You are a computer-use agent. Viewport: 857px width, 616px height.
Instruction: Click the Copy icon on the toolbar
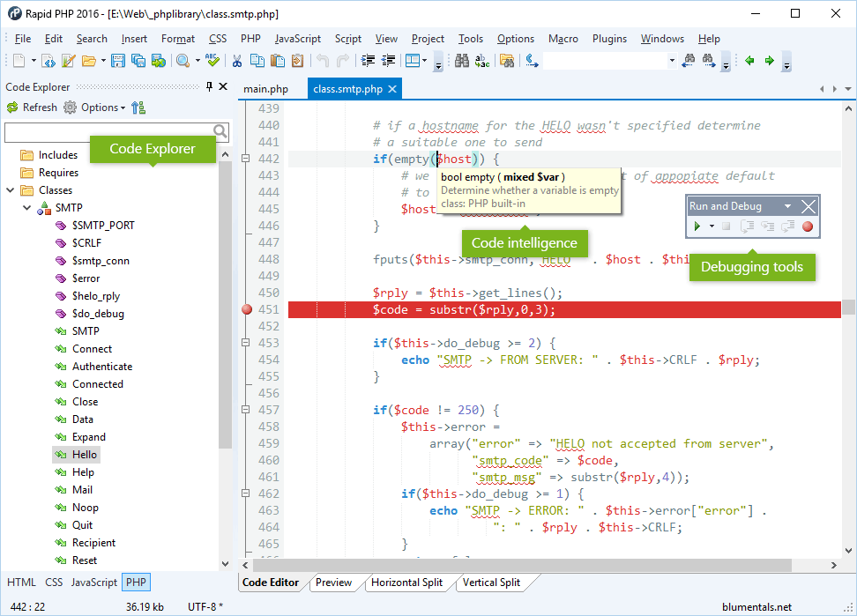(258, 61)
